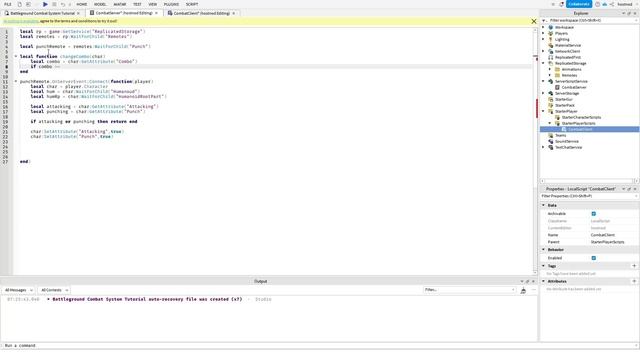This screenshot has height=360, width=640.
Task: Click the Filter workspace search field
Action: (x=592, y=20)
